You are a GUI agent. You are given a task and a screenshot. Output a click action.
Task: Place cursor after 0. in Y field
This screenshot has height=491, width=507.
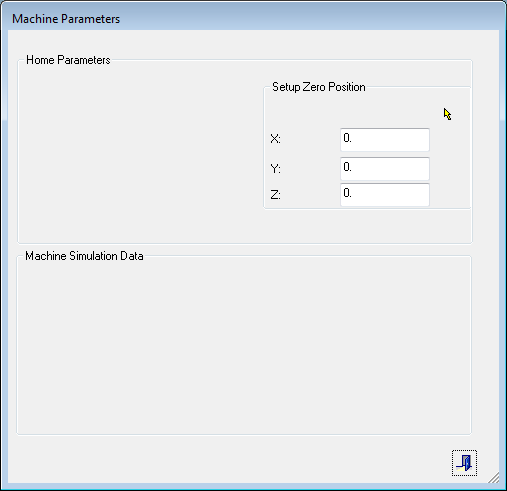353,167
